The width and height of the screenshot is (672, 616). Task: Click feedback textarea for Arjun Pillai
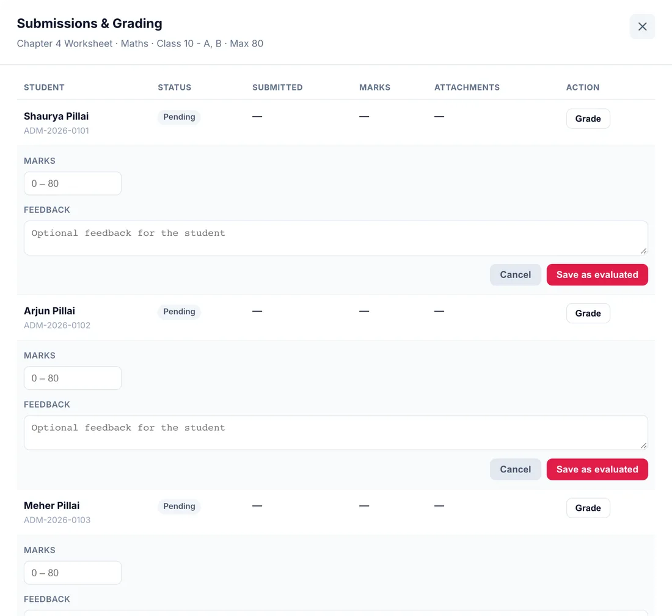tap(335, 433)
